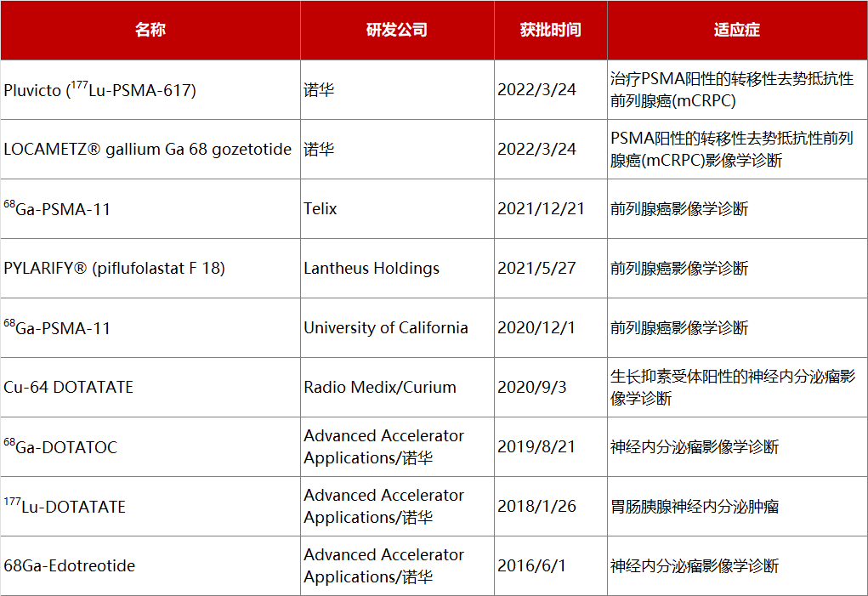The height and width of the screenshot is (596, 868).
Task: Click the 生长抑素受体阳性 indication cell
Action: (x=737, y=388)
